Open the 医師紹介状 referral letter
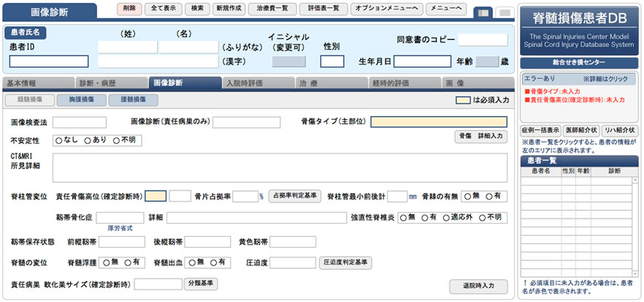The height and width of the screenshot is (302, 644). 580,130
